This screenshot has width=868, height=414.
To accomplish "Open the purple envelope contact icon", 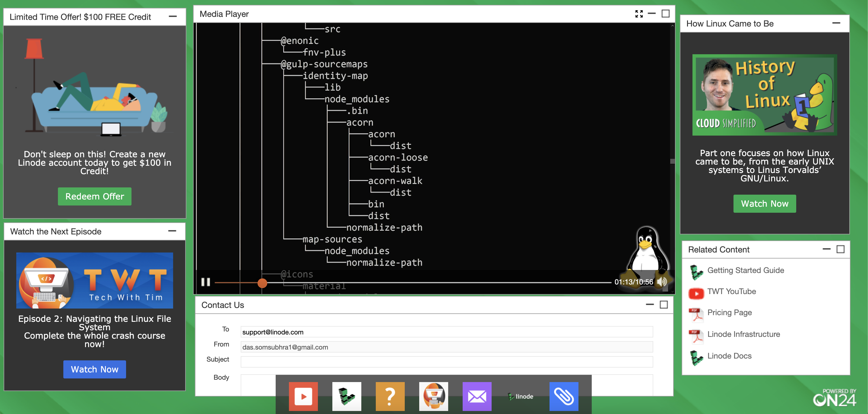I will pyautogui.click(x=477, y=396).
